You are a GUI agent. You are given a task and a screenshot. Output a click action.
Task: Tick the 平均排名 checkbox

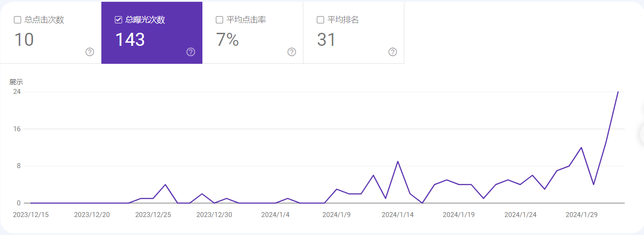320,20
